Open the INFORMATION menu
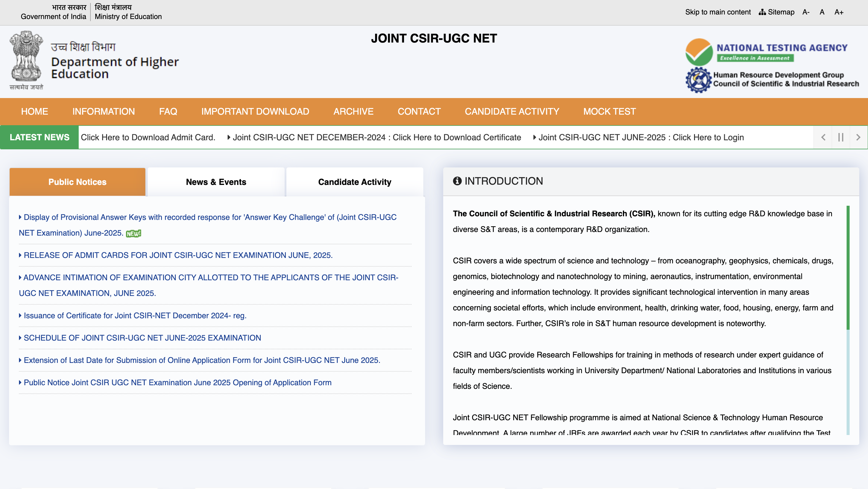868x489 pixels. [103, 111]
